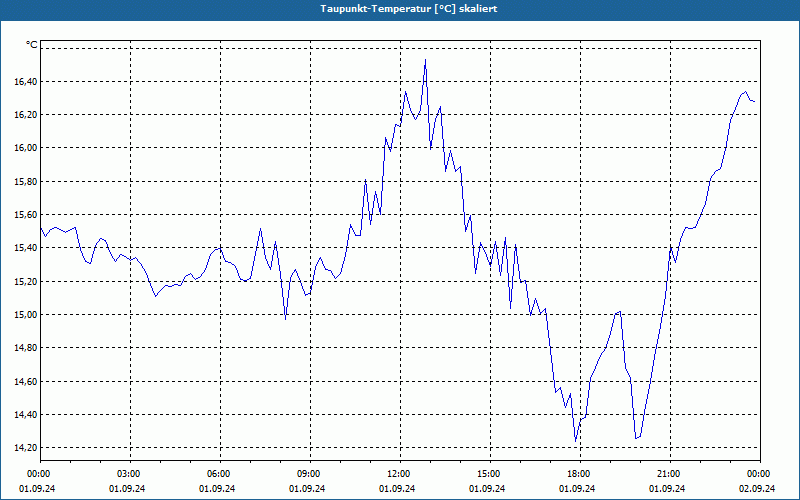Image resolution: width=800 pixels, height=500 pixels.
Task: Click the °C unit label
Action: (x=32, y=45)
